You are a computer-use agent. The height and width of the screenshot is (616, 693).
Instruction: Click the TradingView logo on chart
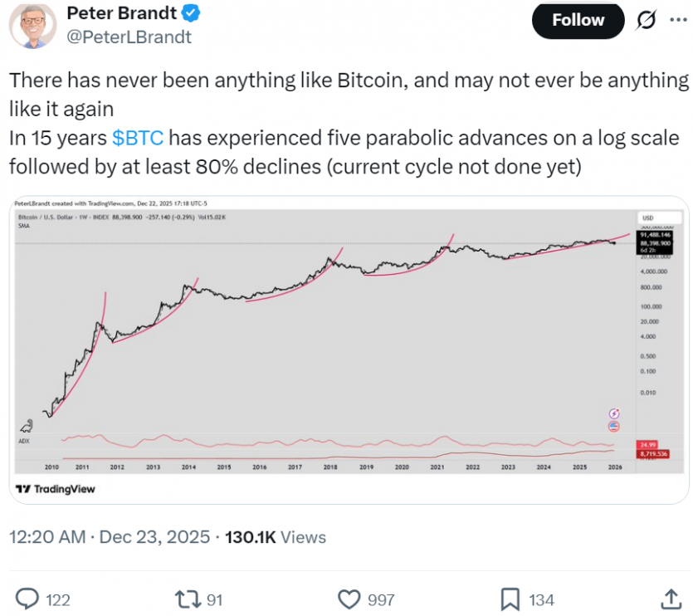(x=56, y=489)
